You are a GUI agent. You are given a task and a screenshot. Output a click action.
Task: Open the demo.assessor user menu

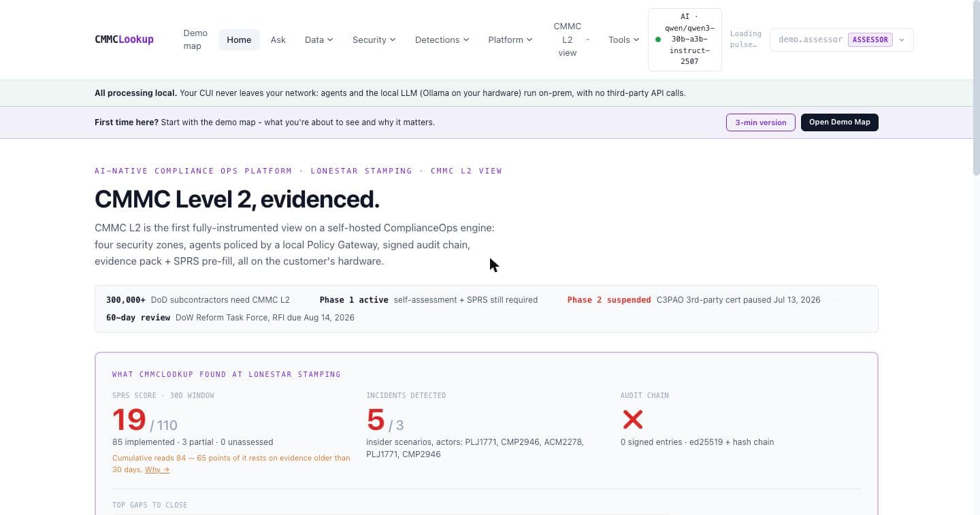click(842, 39)
